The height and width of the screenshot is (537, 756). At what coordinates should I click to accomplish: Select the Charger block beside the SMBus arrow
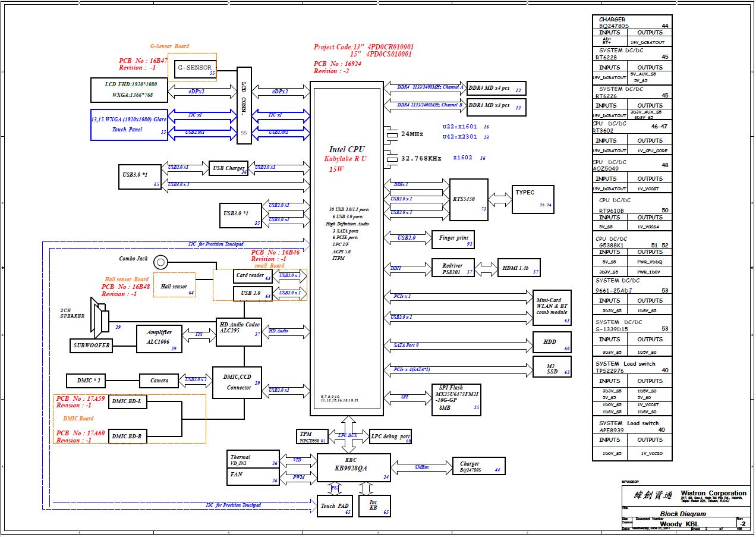tap(478, 466)
